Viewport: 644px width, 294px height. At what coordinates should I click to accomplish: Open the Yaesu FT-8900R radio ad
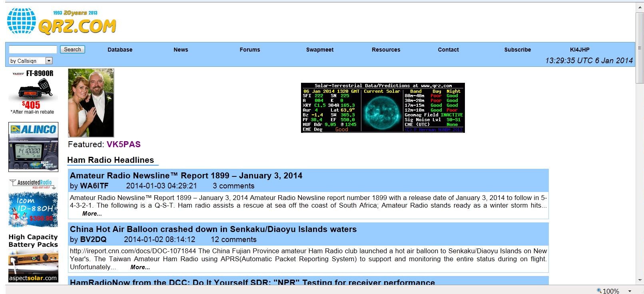point(33,92)
